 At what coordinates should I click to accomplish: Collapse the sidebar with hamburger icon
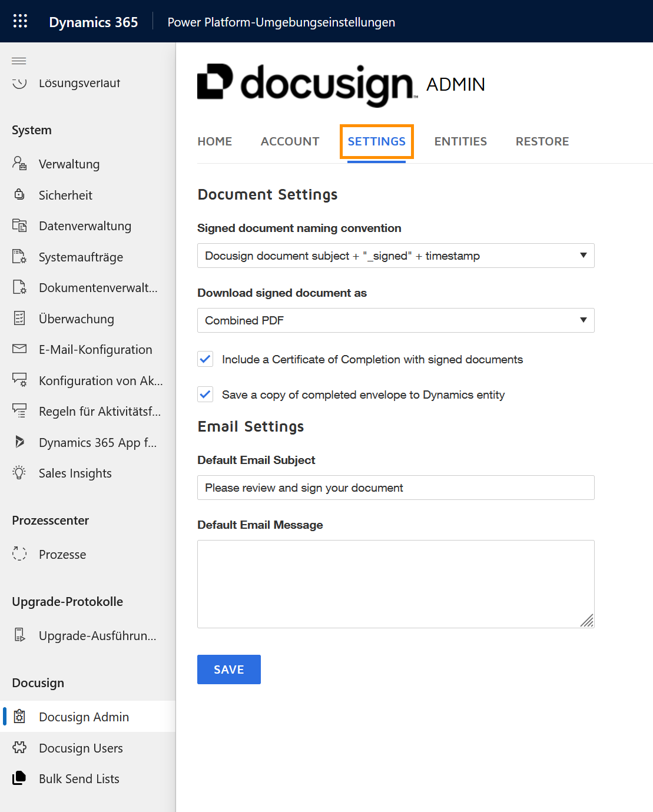[x=19, y=61]
